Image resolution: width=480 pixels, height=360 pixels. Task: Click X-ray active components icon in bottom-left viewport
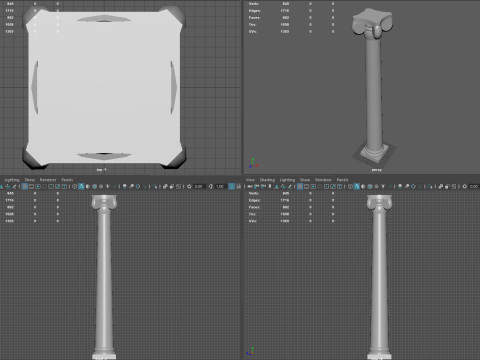point(172,187)
